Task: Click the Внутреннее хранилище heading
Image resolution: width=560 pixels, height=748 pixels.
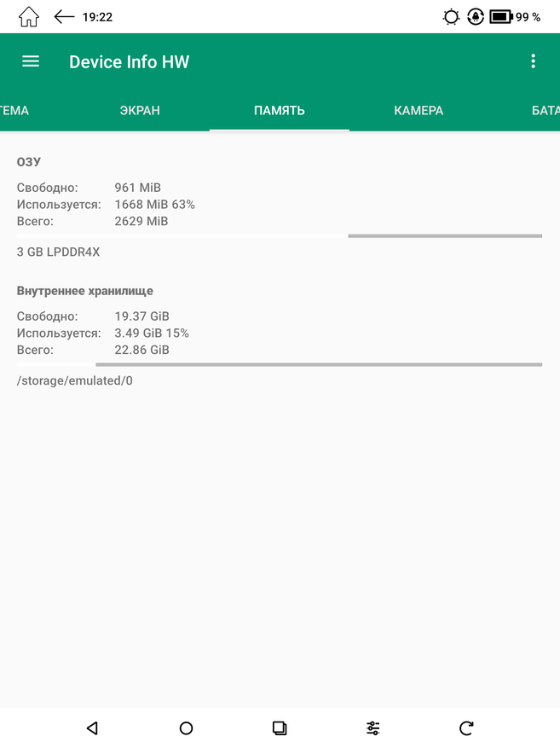Action: (85, 291)
